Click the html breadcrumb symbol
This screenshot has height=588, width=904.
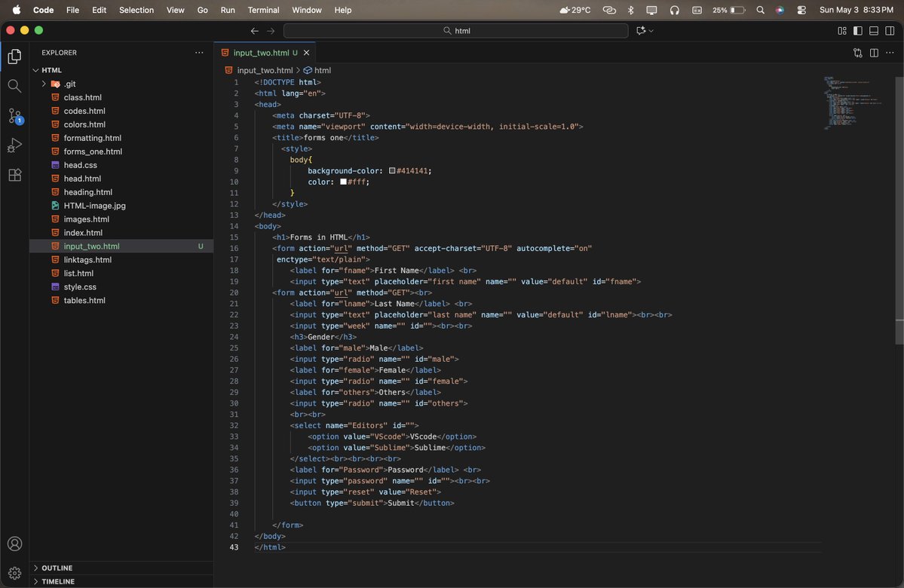pos(317,70)
